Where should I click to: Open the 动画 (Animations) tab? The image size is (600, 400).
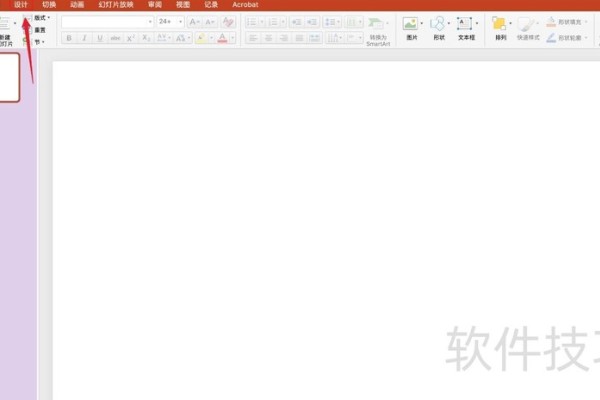tap(77, 5)
